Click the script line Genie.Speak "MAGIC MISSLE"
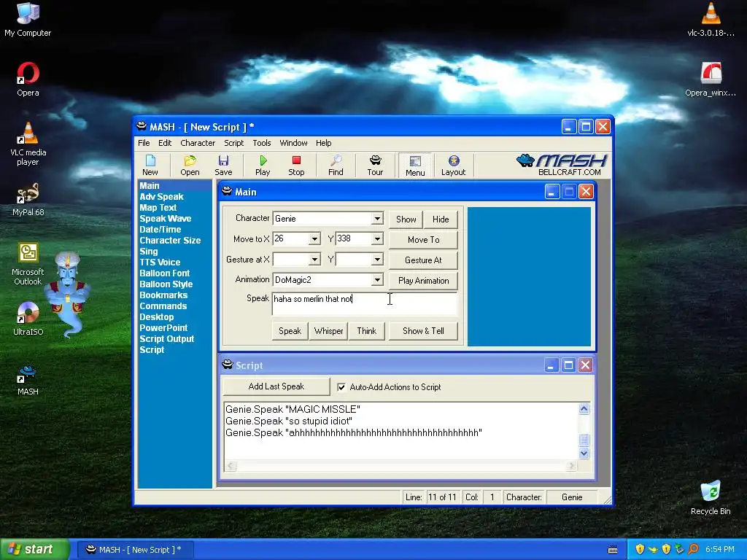747x560 pixels. (x=293, y=409)
